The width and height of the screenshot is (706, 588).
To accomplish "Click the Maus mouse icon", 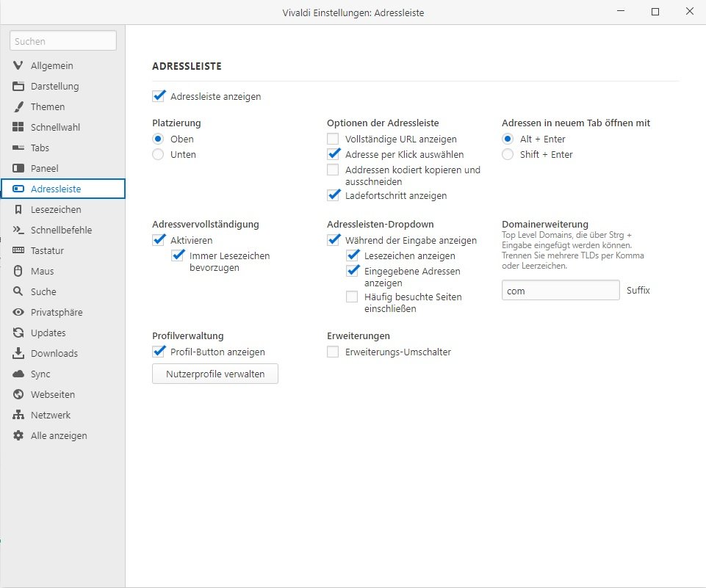I will 18,271.
